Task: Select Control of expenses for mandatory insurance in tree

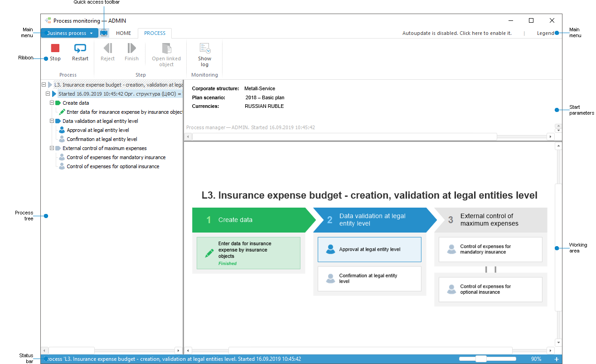Action: (116, 157)
